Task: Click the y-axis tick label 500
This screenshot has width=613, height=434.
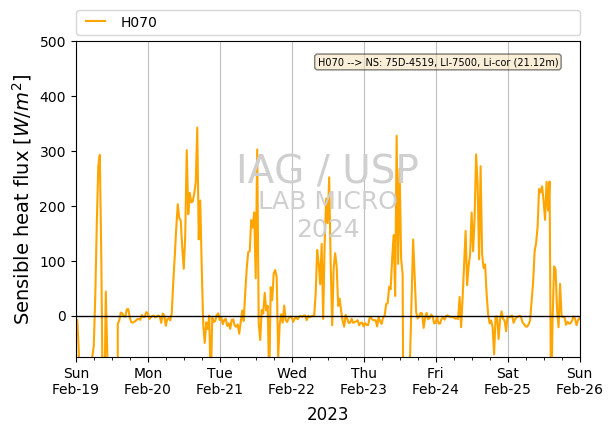Action: [x=53, y=42]
